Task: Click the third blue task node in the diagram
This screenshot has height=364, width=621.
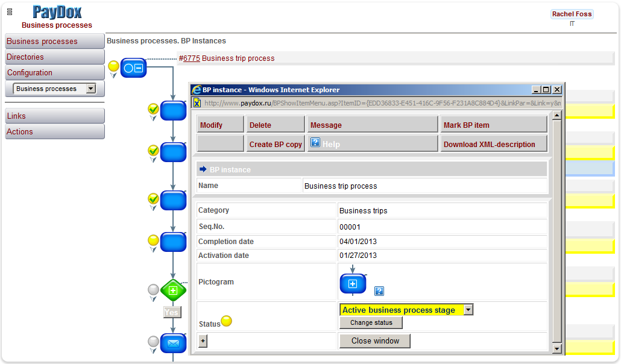Action: [x=173, y=200]
